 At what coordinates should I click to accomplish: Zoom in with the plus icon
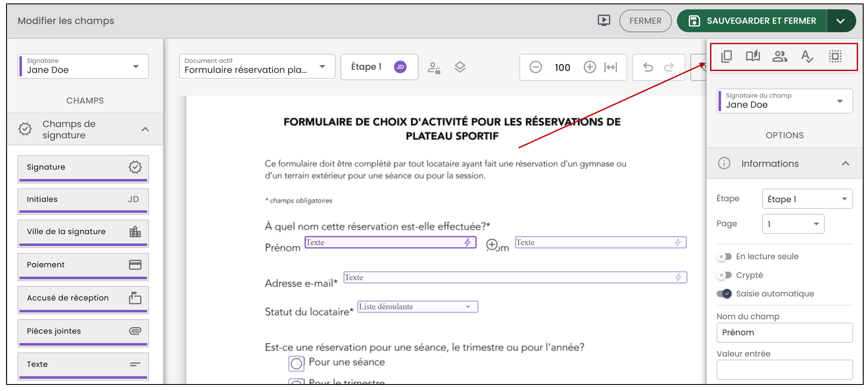[589, 67]
